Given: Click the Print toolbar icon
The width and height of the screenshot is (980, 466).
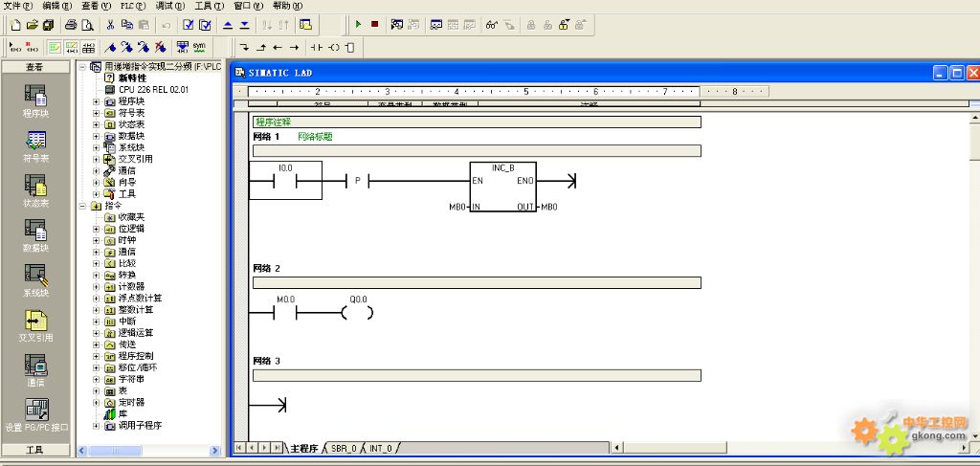Looking at the screenshot, I should click(71, 25).
